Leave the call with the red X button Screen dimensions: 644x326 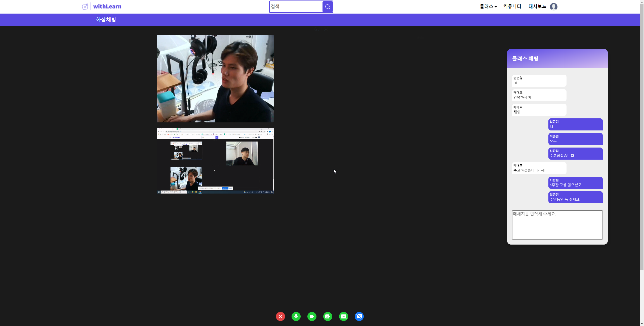click(x=280, y=316)
